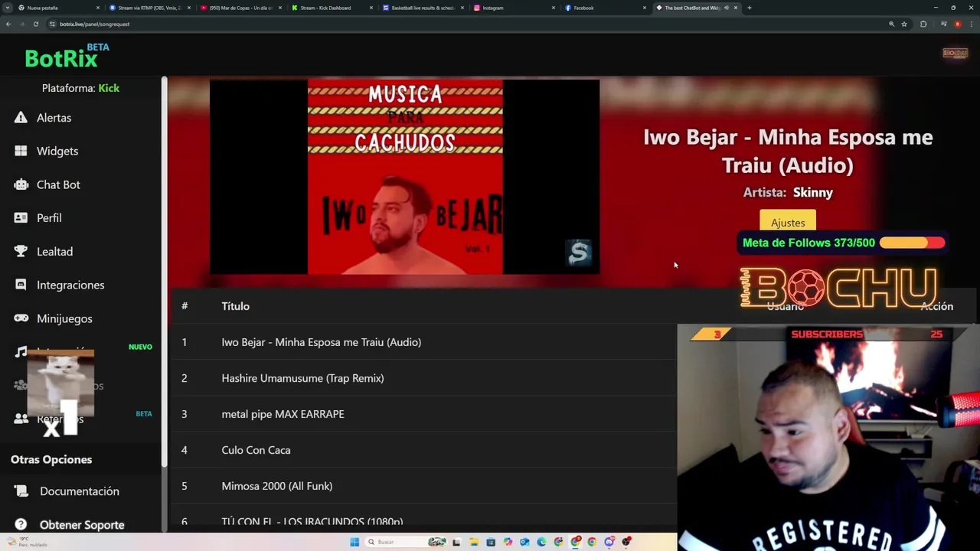This screenshot has width=980, height=551.
Task: Click the user avatar top right
Action: pos(955,53)
